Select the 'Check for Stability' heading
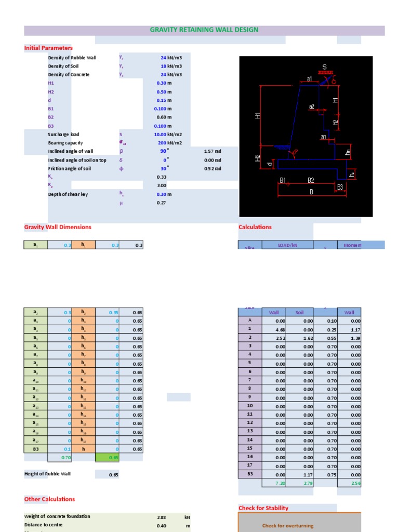The height and width of the screenshot is (532, 399). tap(263, 508)
